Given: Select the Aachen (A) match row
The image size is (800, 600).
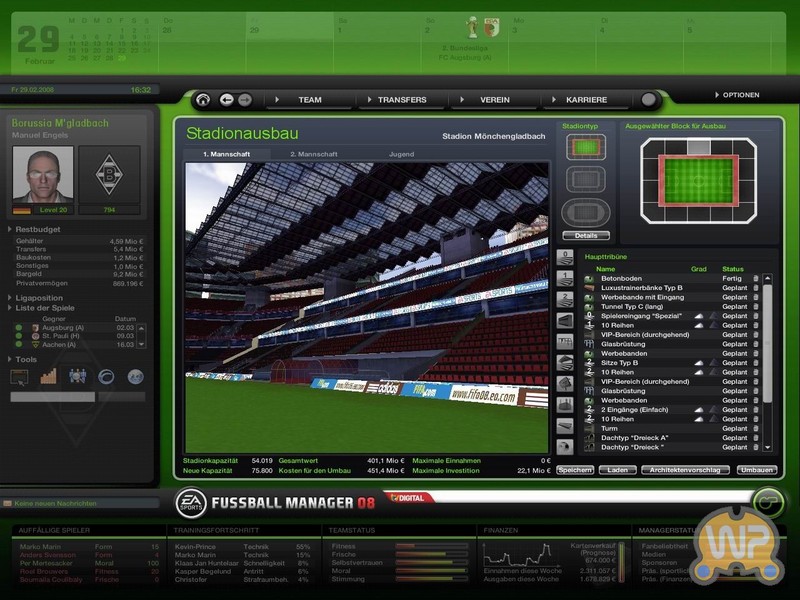Looking at the screenshot, I should (75, 345).
